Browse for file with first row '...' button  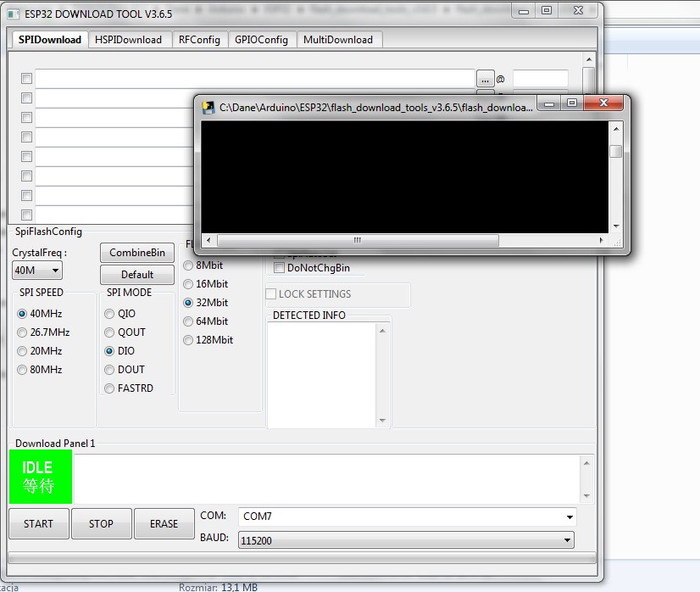click(486, 79)
